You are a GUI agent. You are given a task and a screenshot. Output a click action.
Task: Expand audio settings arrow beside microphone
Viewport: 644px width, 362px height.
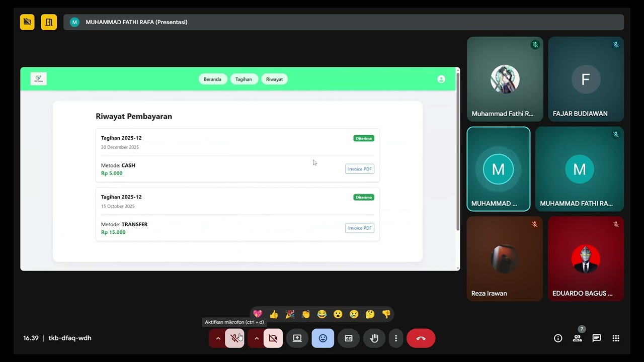click(x=218, y=338)
